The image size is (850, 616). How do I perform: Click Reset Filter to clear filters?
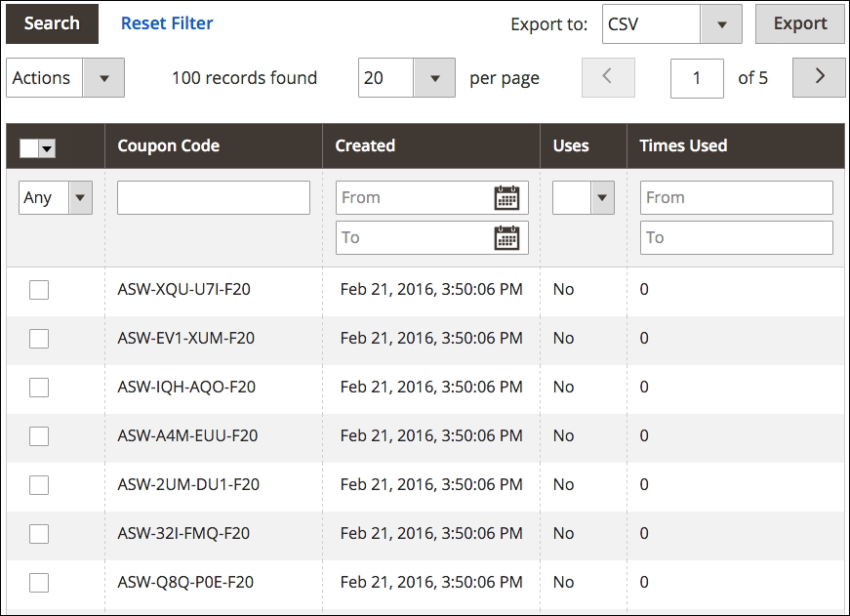tap(166, 23)
